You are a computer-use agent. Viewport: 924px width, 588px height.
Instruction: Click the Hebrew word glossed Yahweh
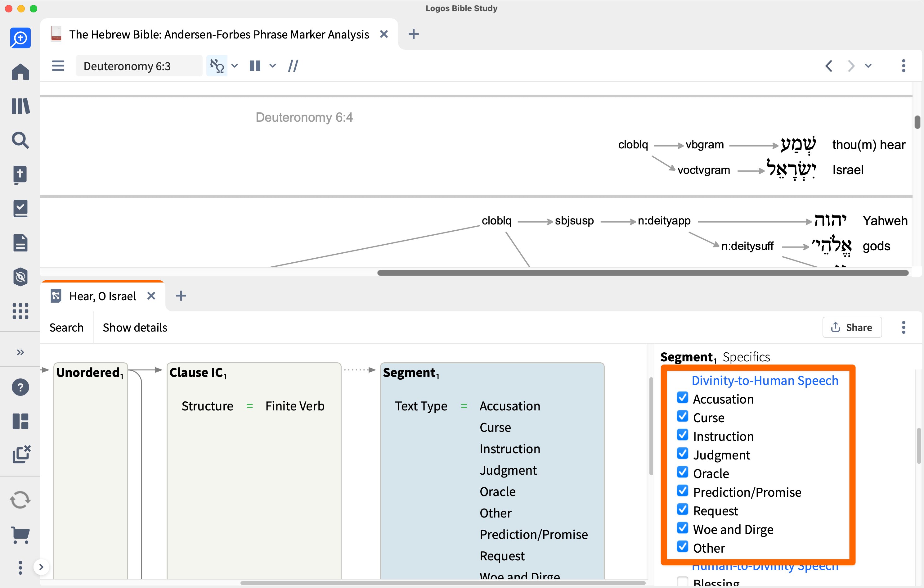click(x=830, y=221)
